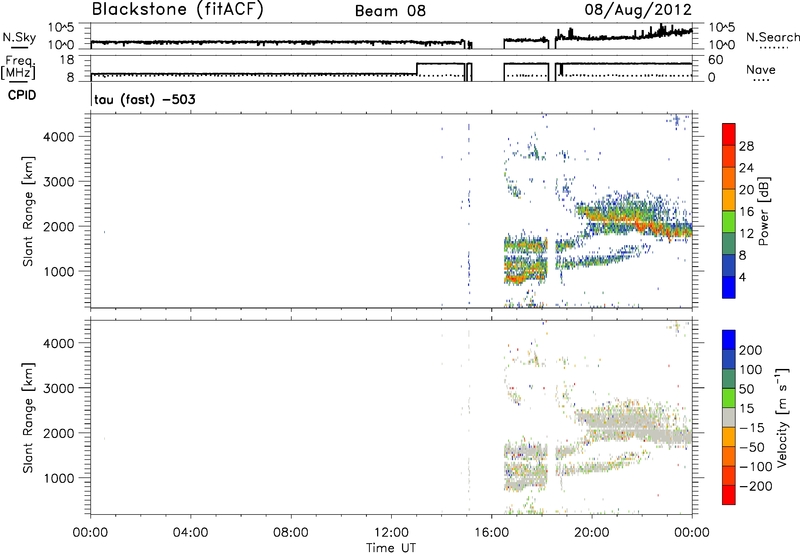Click the velocity panel "Slant Range [km]" axis title
Viewport: 800px width, 554px height.
[28, 418]
